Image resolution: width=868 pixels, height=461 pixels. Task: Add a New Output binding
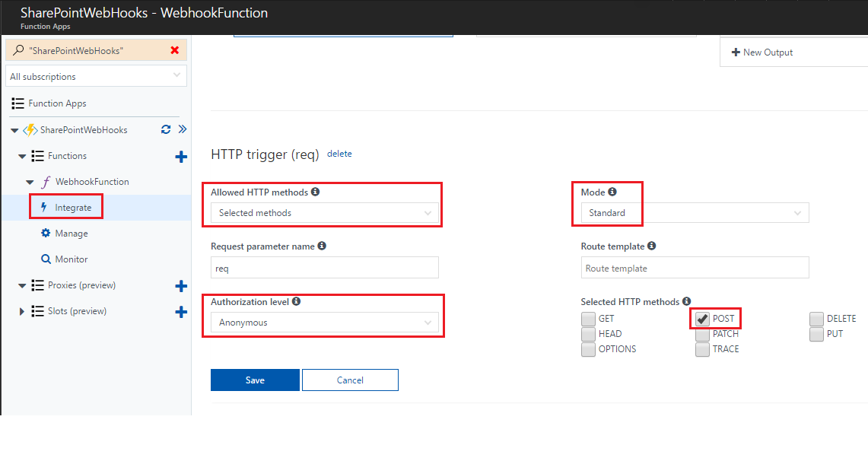click(761, 52)
